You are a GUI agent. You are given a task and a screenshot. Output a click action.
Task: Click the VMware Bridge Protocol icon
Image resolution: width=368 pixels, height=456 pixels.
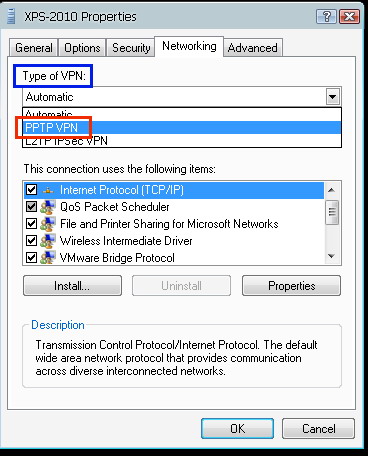pyautogui.click(x=48, y=258)
